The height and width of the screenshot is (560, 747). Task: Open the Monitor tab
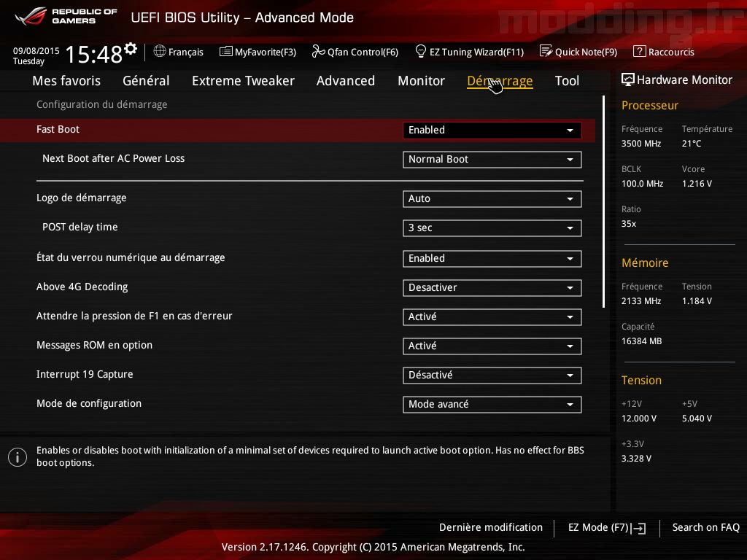[421, 81]
